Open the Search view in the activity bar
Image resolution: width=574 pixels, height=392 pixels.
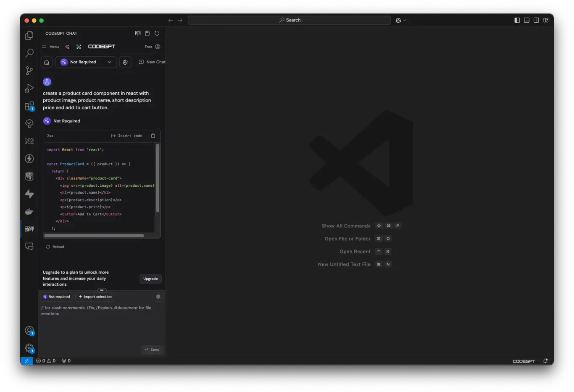(x=29, y=53)
